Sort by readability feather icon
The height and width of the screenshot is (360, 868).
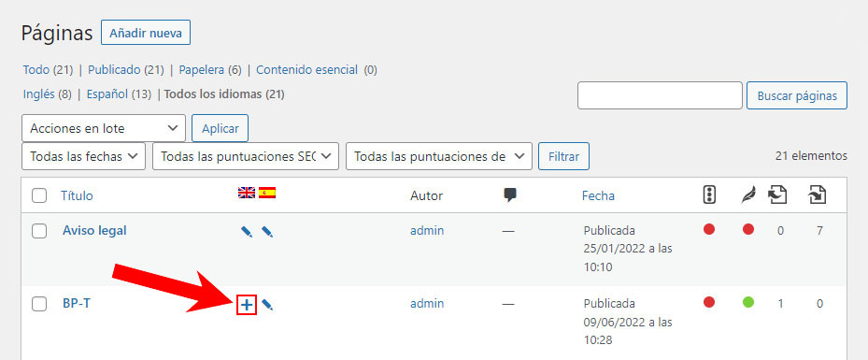(748, 194)
